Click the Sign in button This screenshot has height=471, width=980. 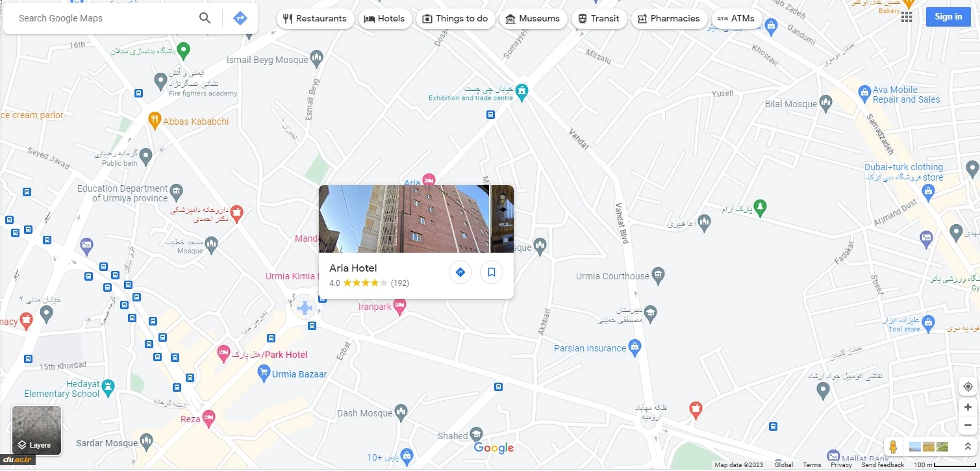(x=948, y=17)
